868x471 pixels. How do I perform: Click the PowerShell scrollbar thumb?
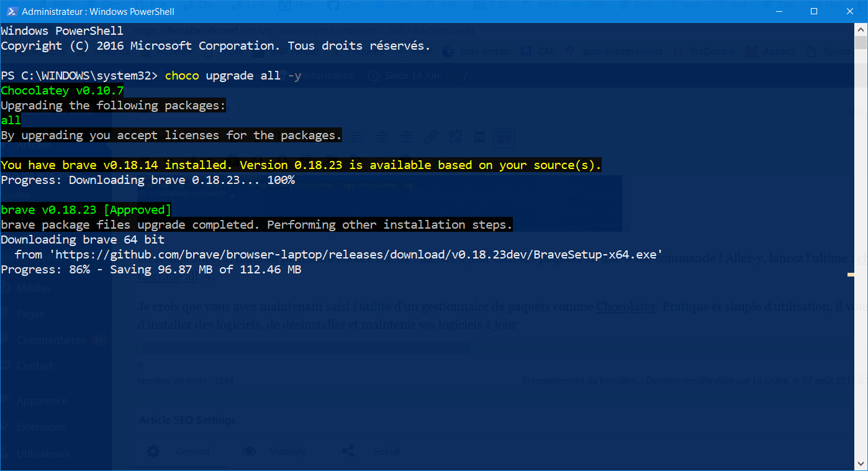tap(860, 42)
